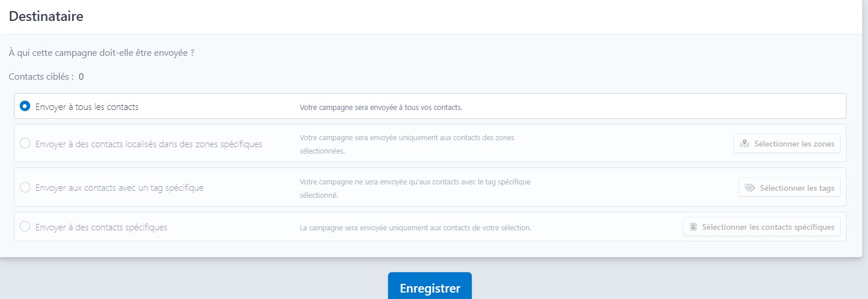
Task: Click the 'Envoyer à tous les contacts' label
Action: (x=87, y=107)
